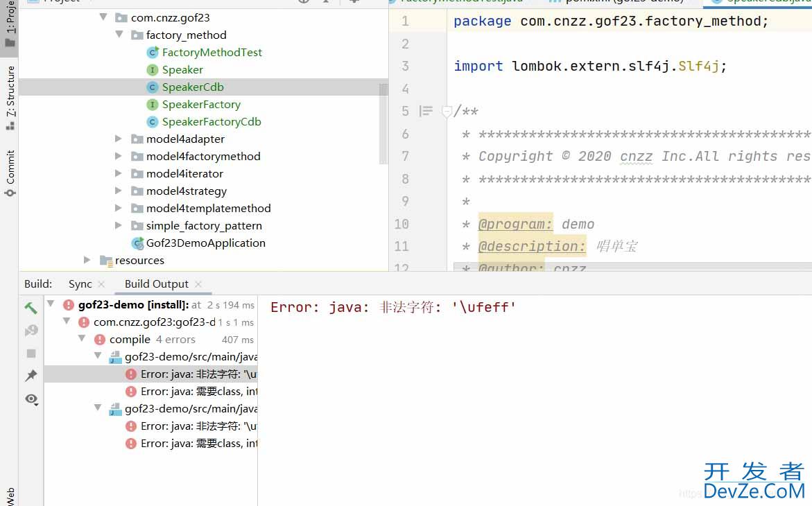Viewport: 812px width, 506px height.
Task: Click the rerun wrench icon below hammer
Action: click(x=31, y=331)
